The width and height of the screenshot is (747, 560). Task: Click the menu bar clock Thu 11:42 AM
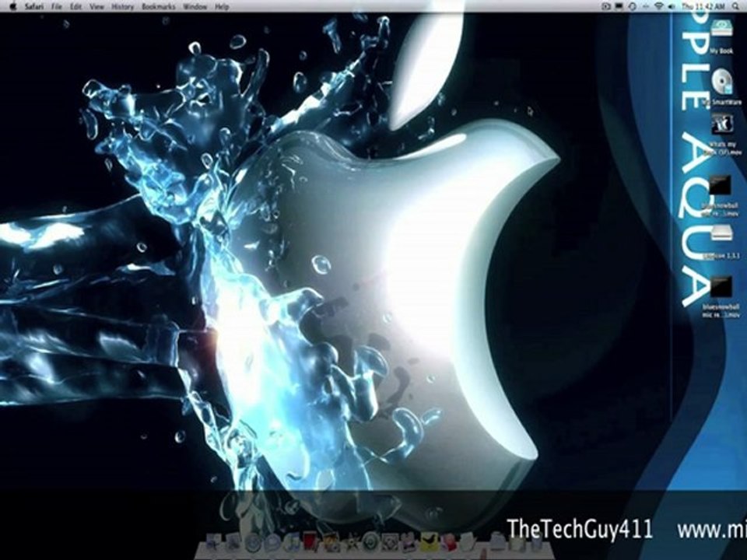coord(703,7)
